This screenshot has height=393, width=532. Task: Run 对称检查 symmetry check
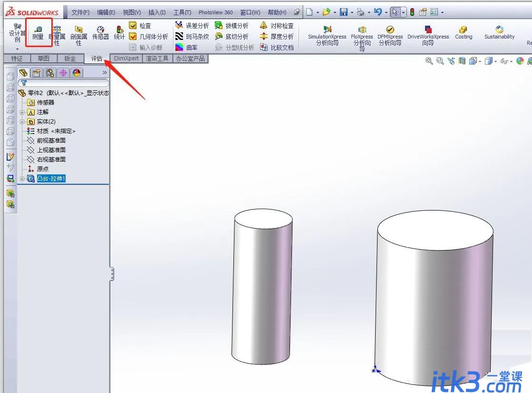(x=277, y=26)
